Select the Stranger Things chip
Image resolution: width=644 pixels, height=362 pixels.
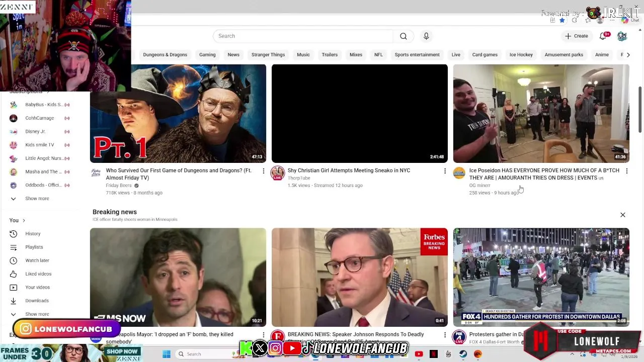pos(268,55)
